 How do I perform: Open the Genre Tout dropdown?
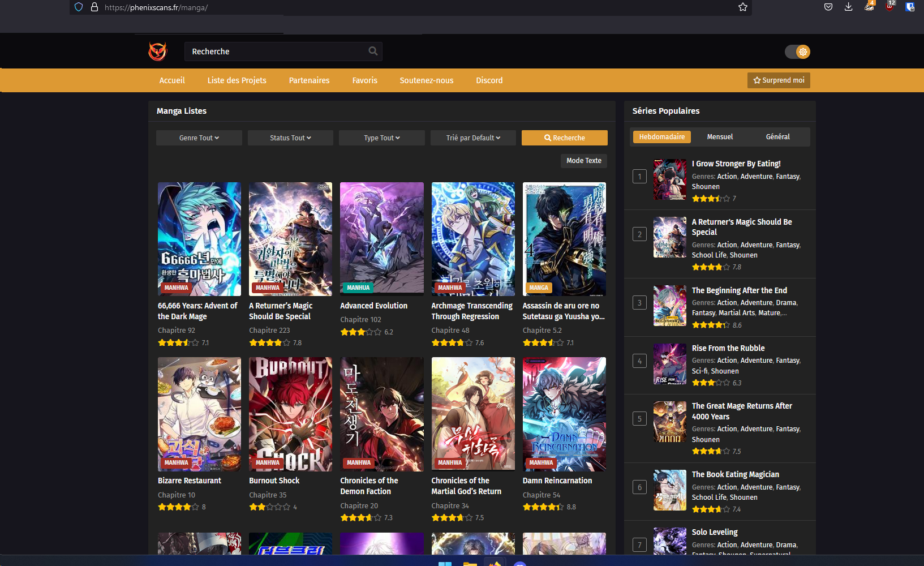(x=199, y=138)
